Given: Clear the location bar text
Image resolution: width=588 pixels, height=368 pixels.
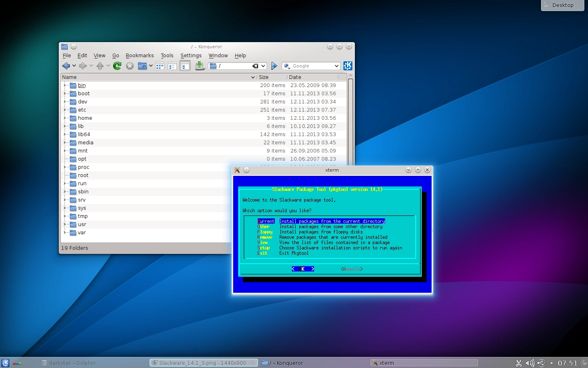Looking at the screenshot, I should (255, 65).
